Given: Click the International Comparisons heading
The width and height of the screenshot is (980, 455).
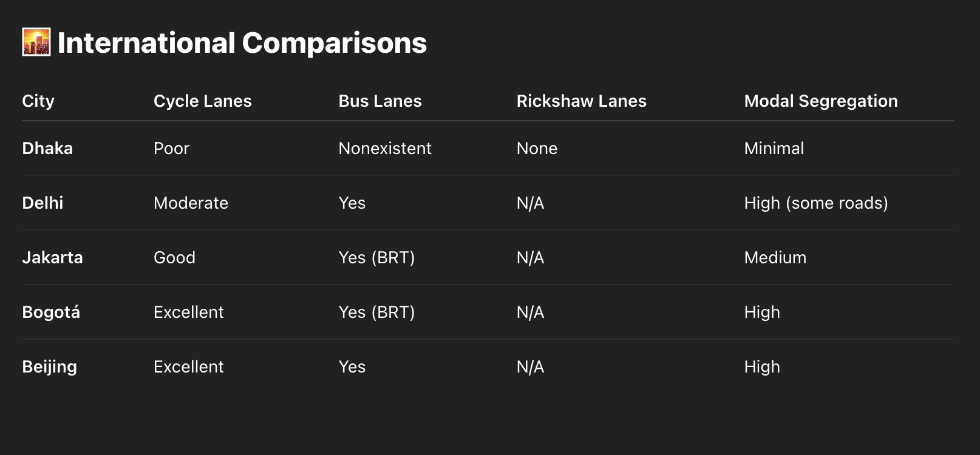Looking at the screenshot, I should pyautogui.click(x=242, y=42).
